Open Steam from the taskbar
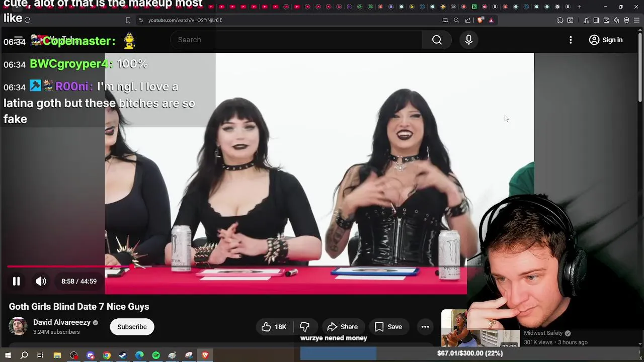Viewport: 644px width, 362px height. (123, 355)
